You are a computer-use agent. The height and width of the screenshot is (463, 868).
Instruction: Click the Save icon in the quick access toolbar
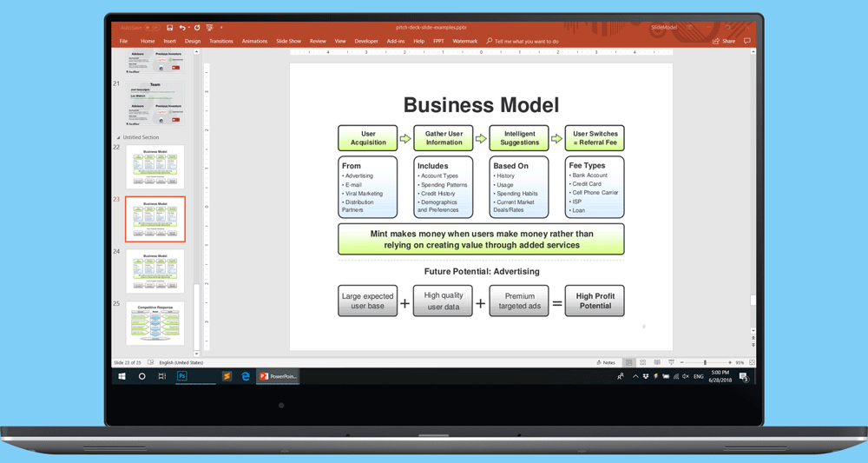[169, 27]
